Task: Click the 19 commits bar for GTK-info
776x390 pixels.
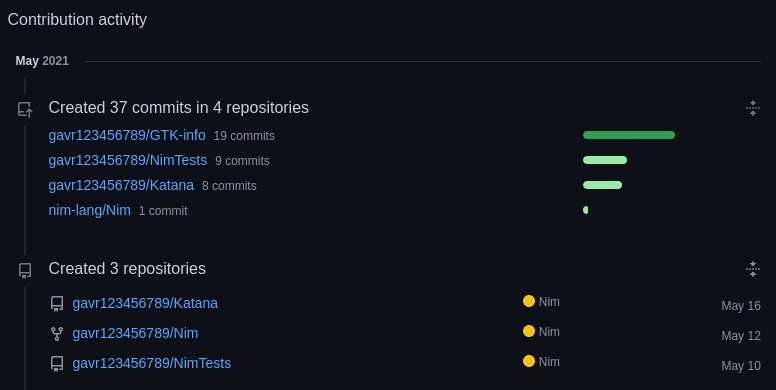Action: click(x=629, y=135)
